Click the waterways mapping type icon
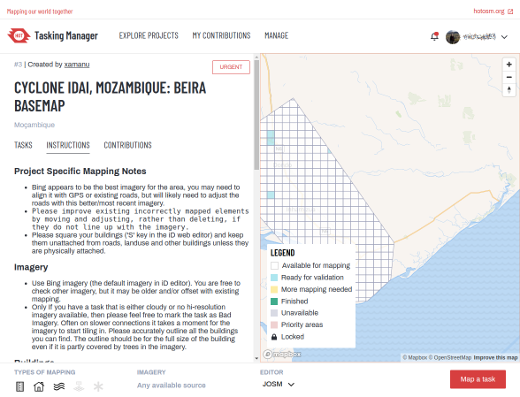 (59, 387)
